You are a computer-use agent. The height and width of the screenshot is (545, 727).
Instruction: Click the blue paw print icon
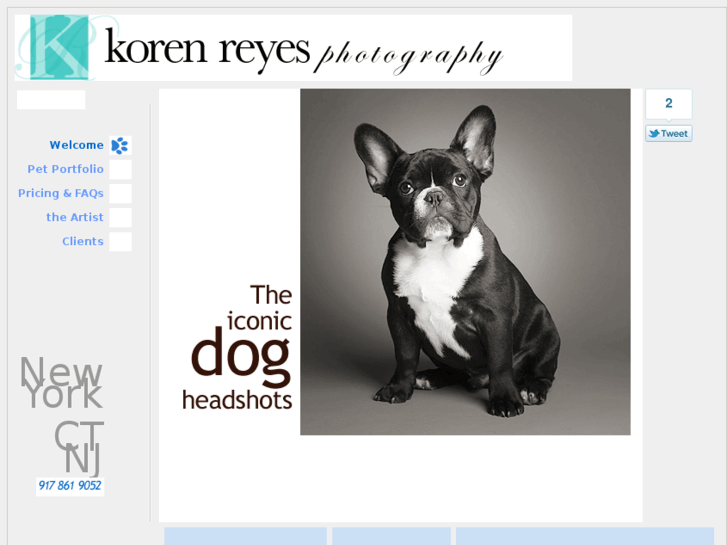120,146
